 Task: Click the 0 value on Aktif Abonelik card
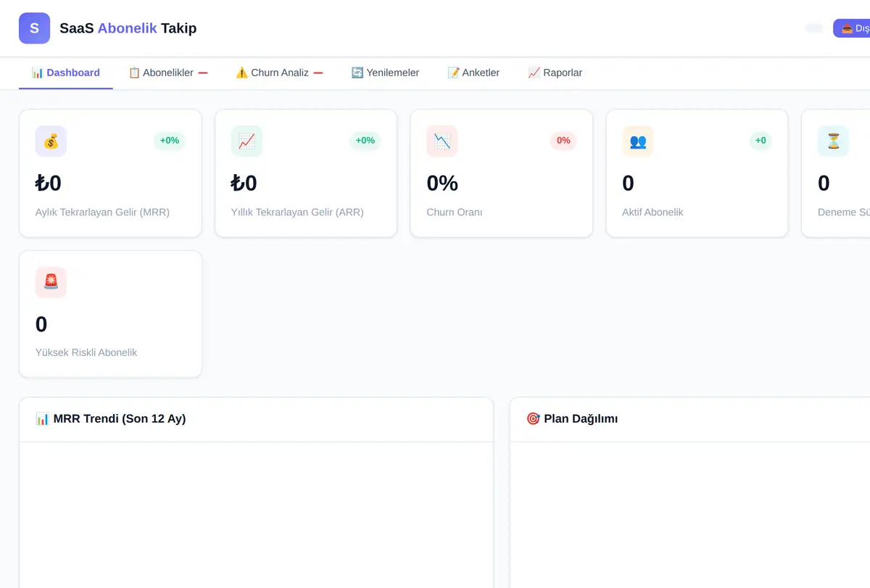pyautogui.click(x=629, y=183)
